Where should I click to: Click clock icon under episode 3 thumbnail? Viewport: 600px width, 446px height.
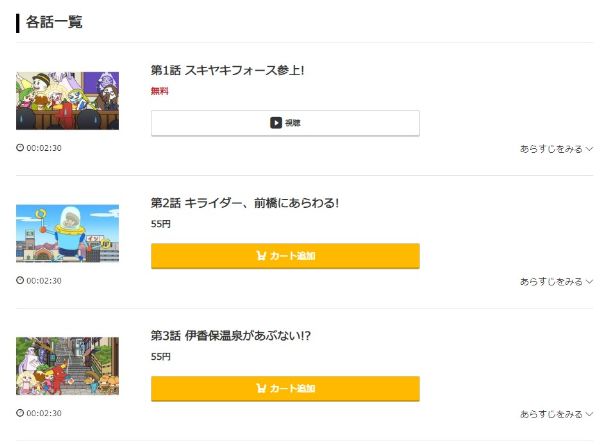[20, 413]
